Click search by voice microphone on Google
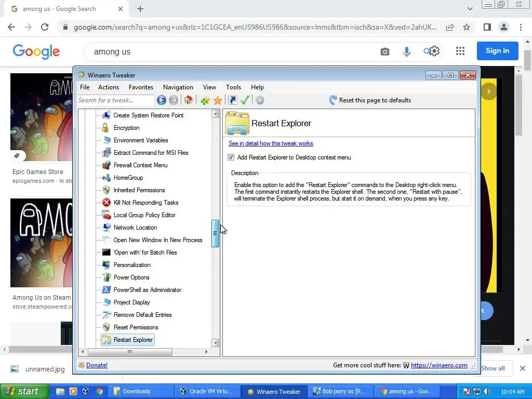532x399 pixels. (406, 51)
